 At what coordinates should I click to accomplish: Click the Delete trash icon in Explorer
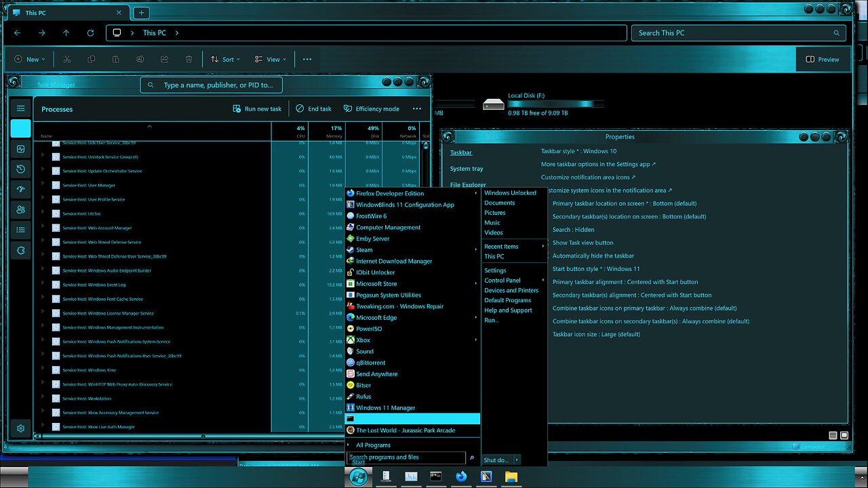click(189, 59)
